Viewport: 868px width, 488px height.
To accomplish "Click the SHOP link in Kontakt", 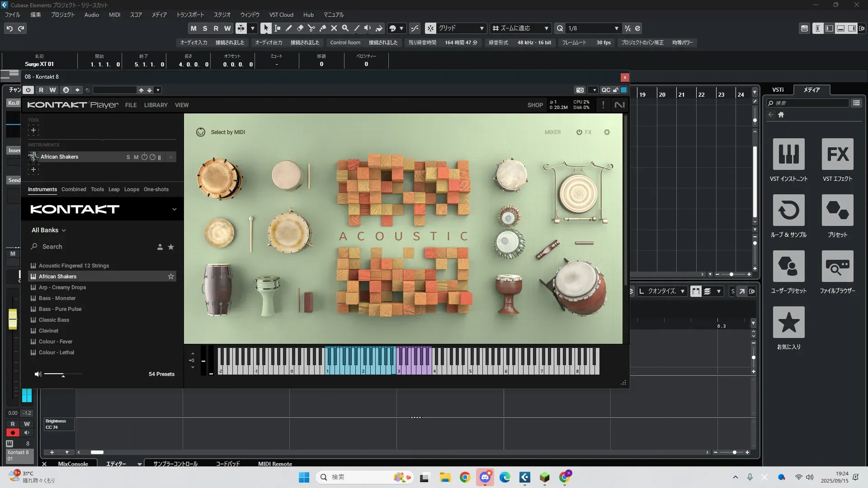I will (535, 105).
